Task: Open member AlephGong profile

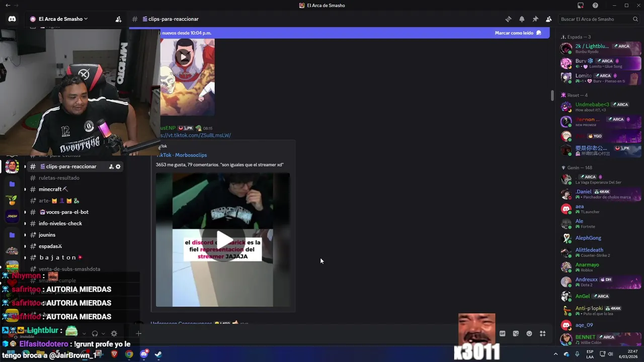Action: coord(600,238)
